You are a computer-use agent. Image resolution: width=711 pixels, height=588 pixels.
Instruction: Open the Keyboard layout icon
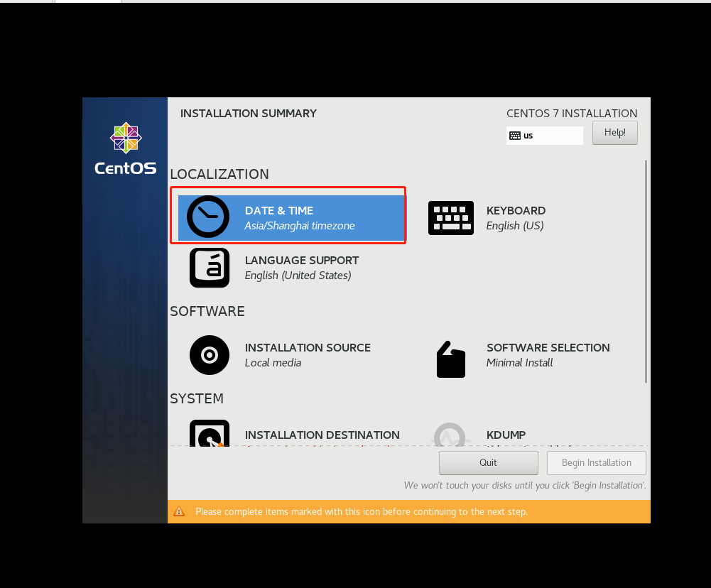(451, 218)
